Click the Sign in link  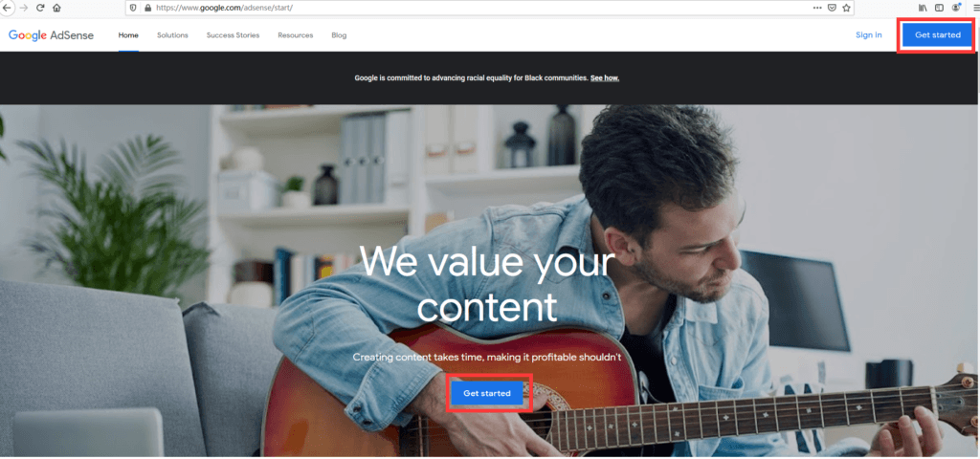869,35
